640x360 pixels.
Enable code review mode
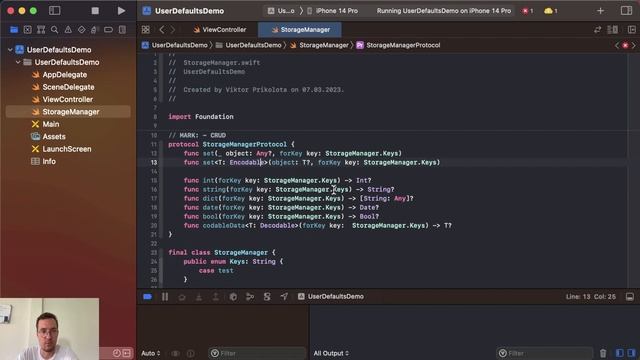click(598, 30)
